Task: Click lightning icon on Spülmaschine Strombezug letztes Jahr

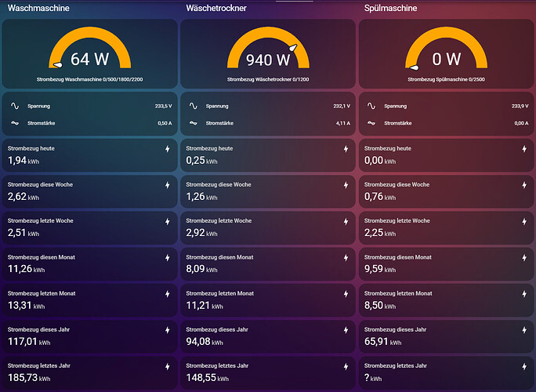Action: 524,366
